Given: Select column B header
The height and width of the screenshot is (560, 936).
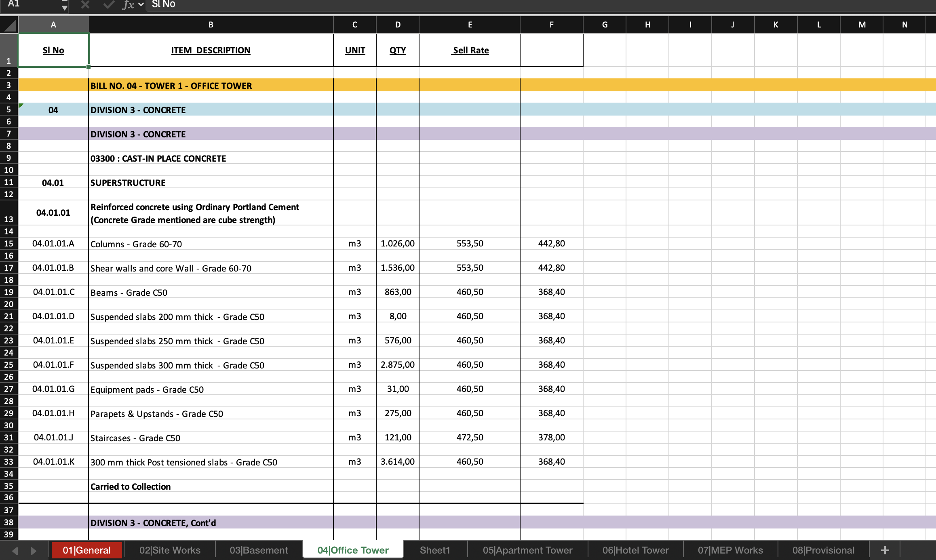Looking at the screenshot, I should [211, 25].
